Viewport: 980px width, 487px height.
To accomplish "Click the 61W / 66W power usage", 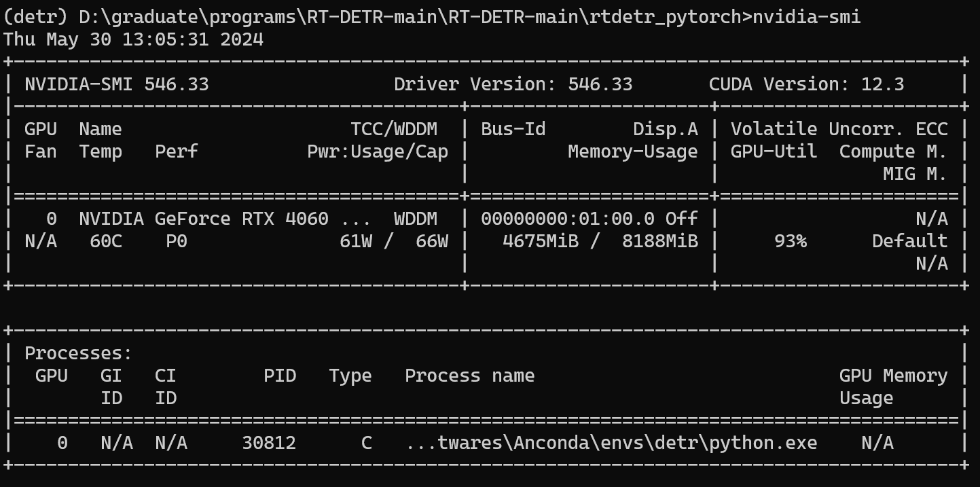I will [394, 241].
